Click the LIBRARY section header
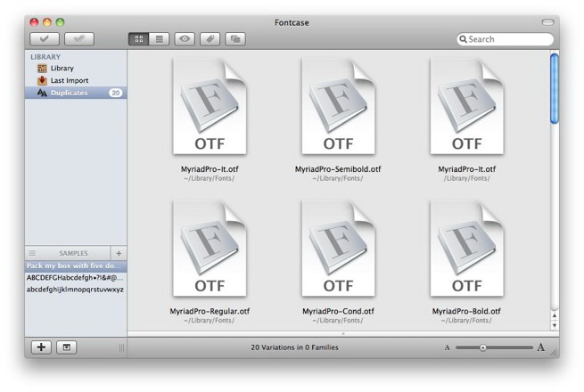584x392 pixels. (x=45, y=57)
